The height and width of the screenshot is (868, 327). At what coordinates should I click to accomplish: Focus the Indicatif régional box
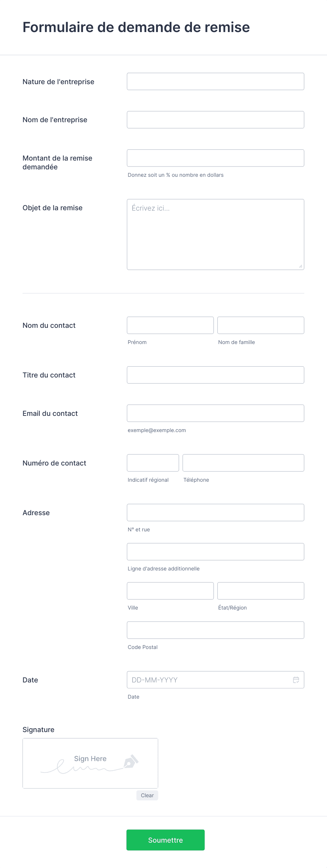(153, 463)
